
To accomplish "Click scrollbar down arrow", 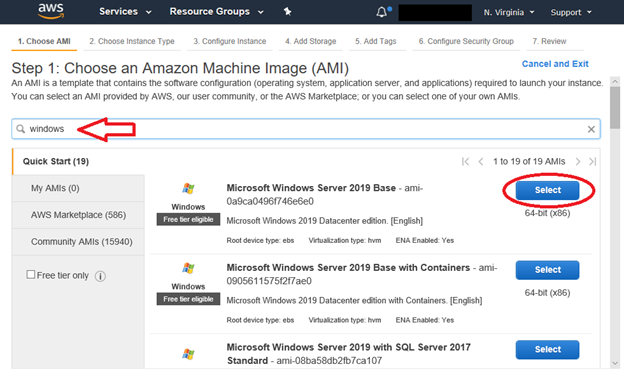I will [x=615, y=363].
